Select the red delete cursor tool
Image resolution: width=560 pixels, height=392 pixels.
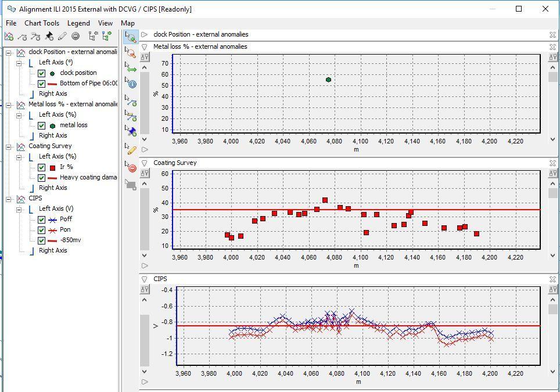[131, 168]
